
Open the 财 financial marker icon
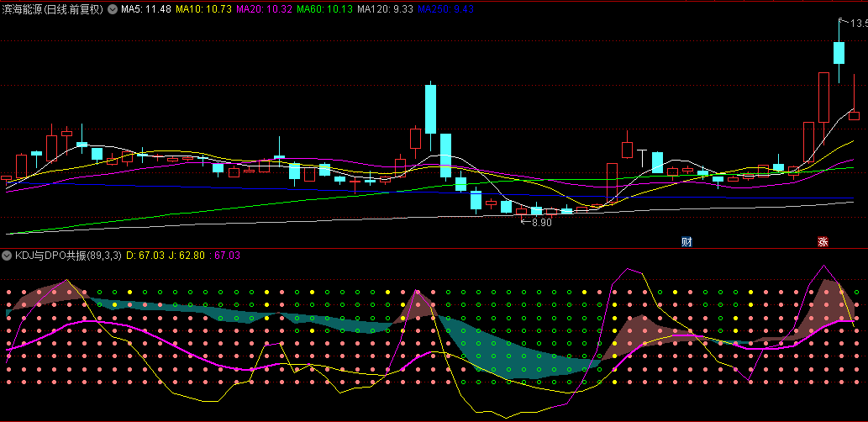coord(687,242)
